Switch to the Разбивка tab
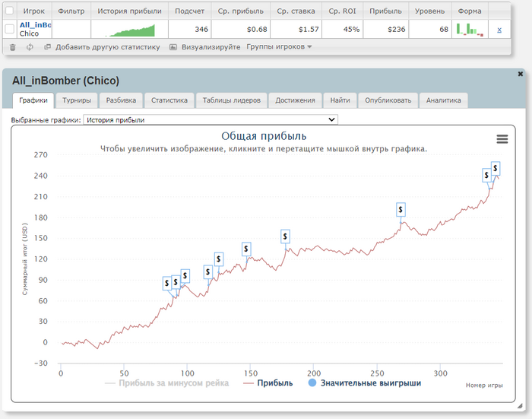532x419 pixels. (121, 100)
